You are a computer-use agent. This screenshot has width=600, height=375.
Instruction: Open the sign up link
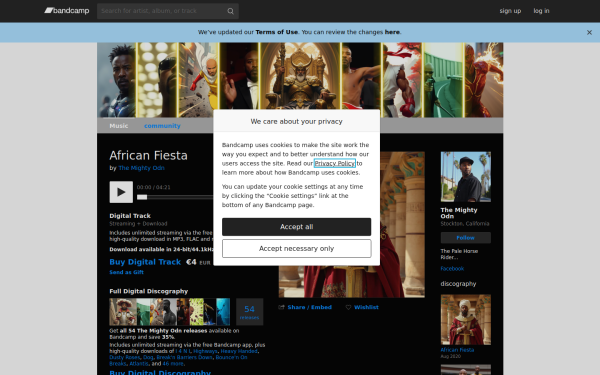click(510, 11)
